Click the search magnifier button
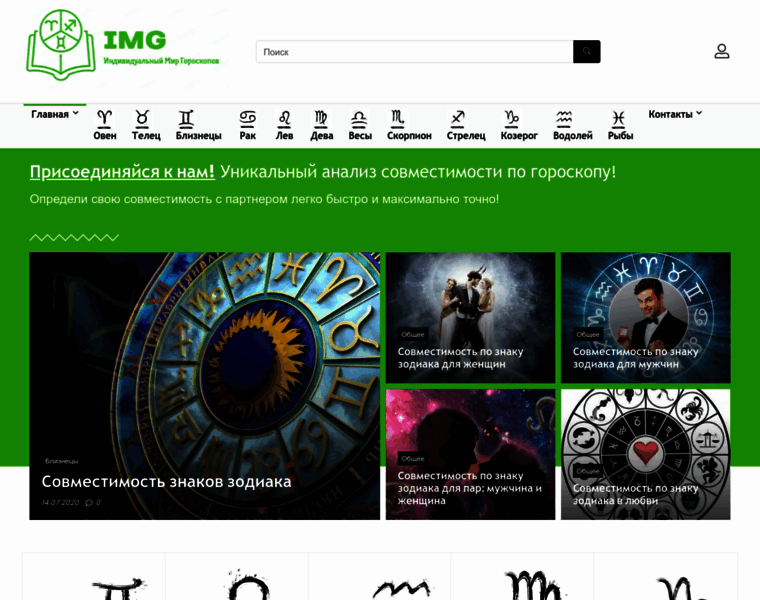 (586, 51)
